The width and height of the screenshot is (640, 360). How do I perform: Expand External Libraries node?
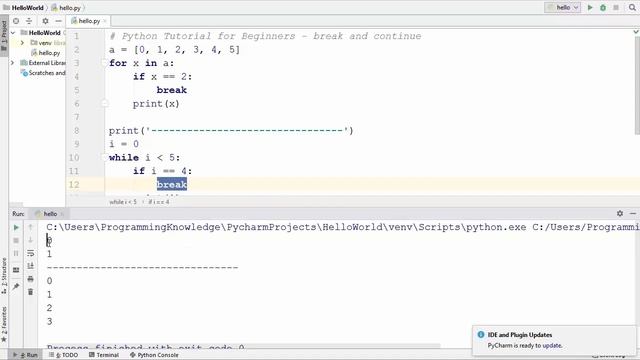[13, 63]
